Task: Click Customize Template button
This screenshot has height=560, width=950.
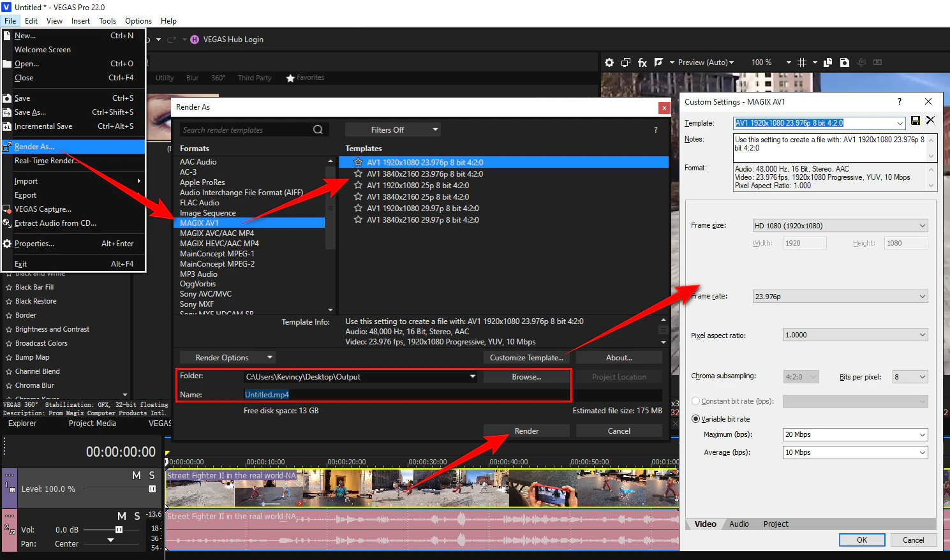Action: tap(526, 358)
